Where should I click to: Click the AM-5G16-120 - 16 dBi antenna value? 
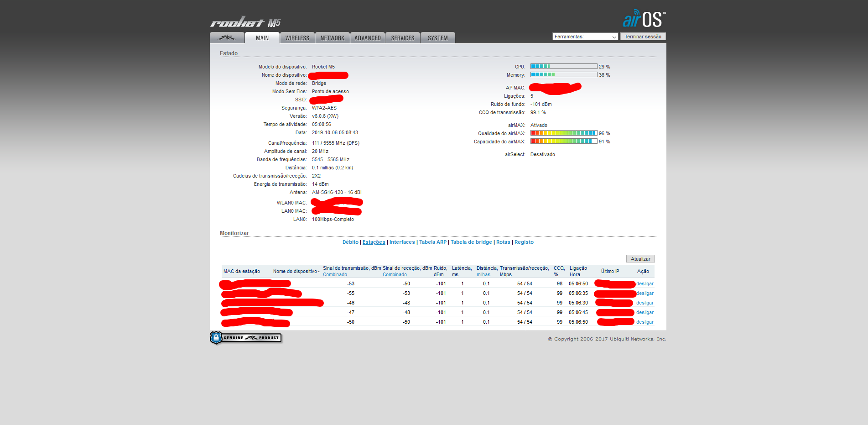tap(337, 192)
